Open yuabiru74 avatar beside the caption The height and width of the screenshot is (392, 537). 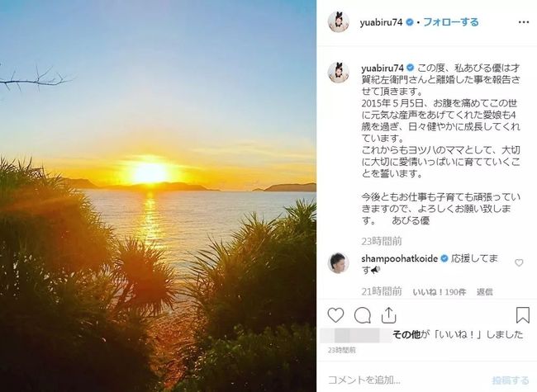click(339, 73)
